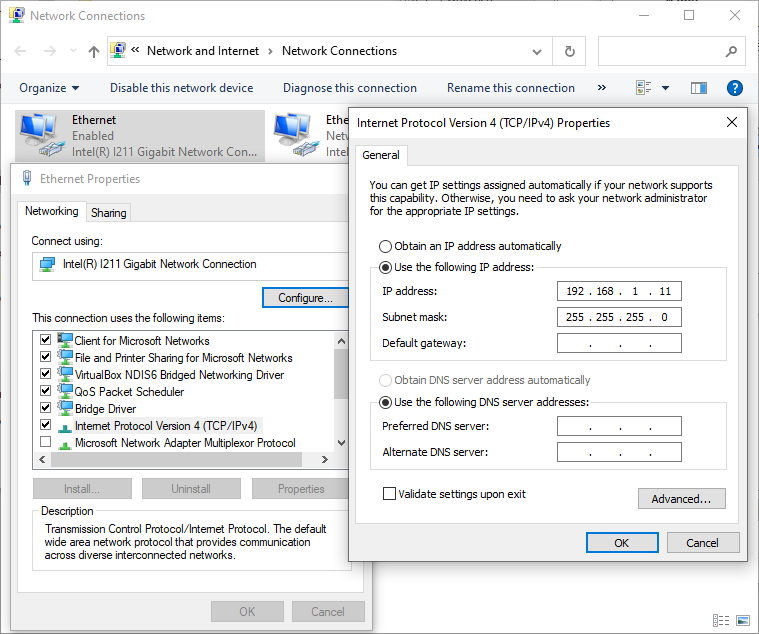The height and width of the screenshot is (634, 759).
Task: Select Use the following IP address
Action: (x=385, y=267)
